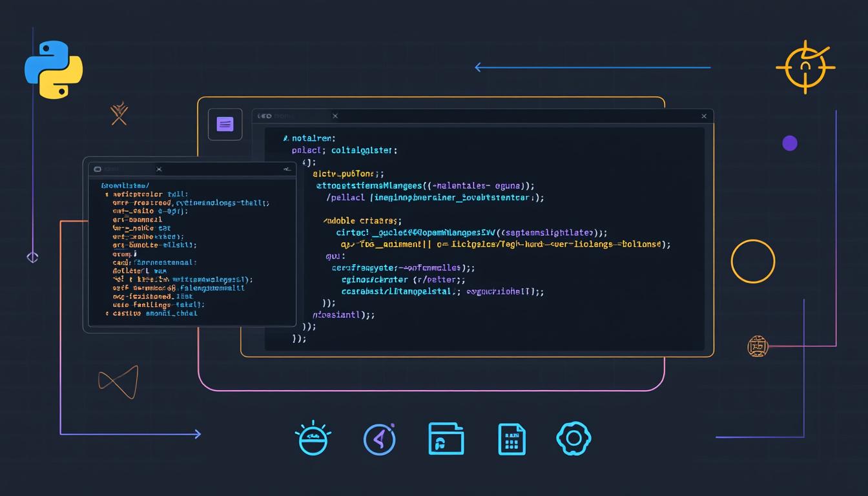Viewport: 868px width, 496px height.
Task: Click the small orange seal stamp icon
Action: 757,346
